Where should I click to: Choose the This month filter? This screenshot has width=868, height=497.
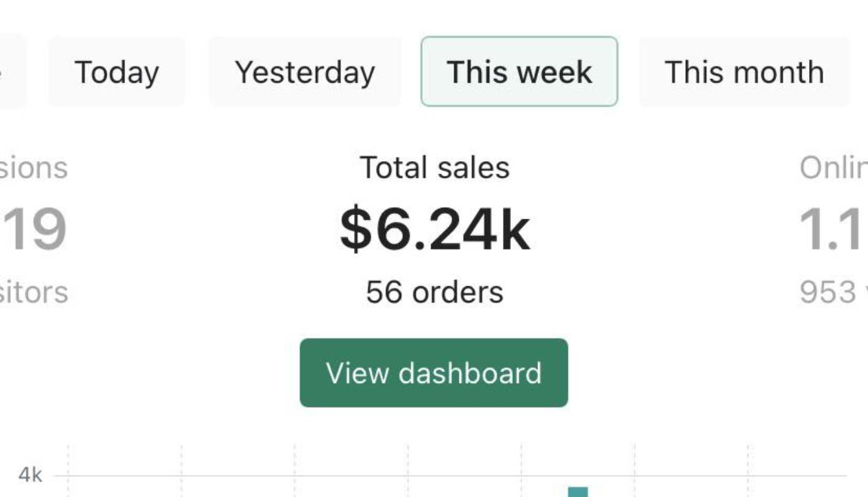pos(744,72)
